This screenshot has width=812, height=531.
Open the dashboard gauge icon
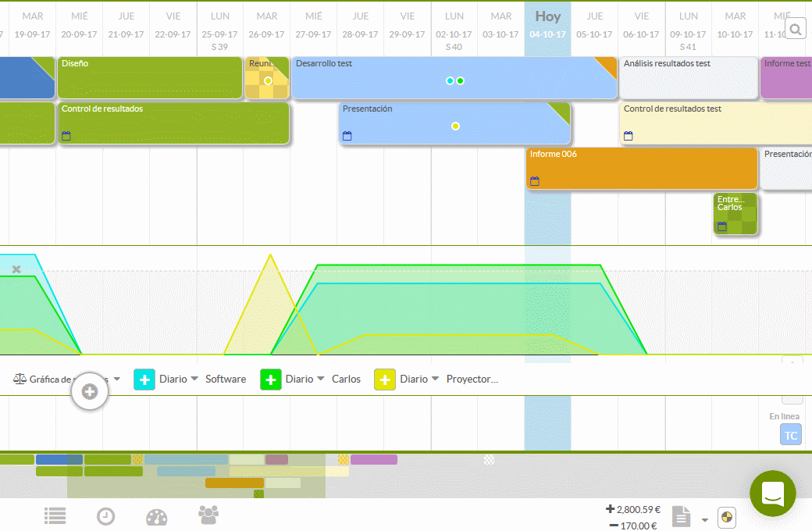tap(156, 515)
